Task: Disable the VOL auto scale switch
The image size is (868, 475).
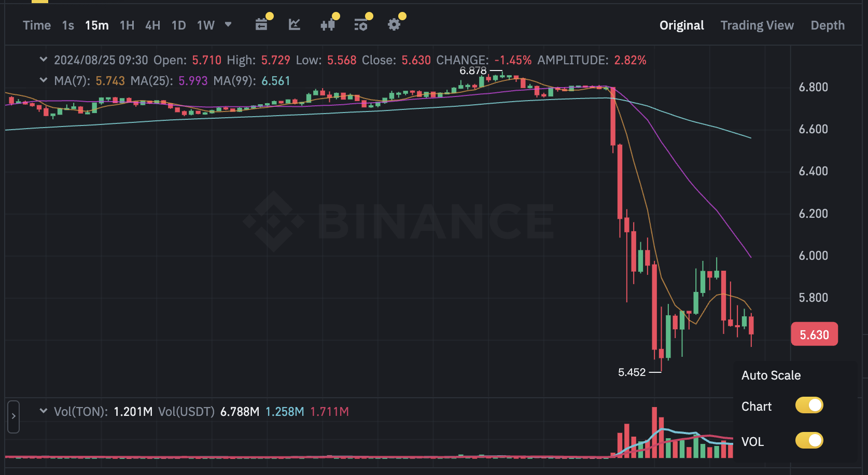Action: (x=809, y=441)
